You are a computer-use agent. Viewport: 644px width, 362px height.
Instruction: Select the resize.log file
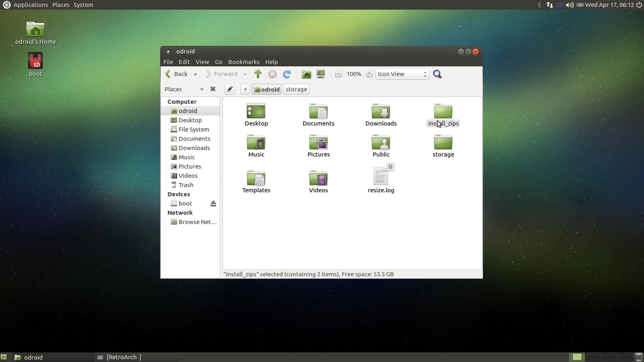tap(381, 179)
